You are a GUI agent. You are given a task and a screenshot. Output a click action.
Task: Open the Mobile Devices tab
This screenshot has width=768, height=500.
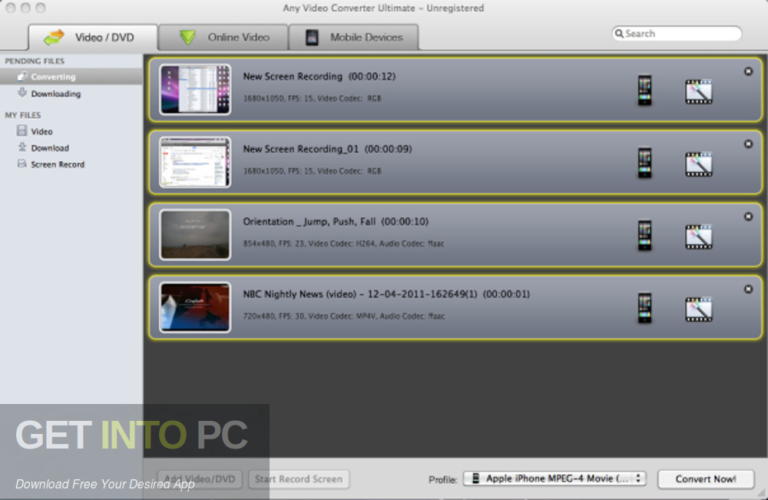click(354, 37)
